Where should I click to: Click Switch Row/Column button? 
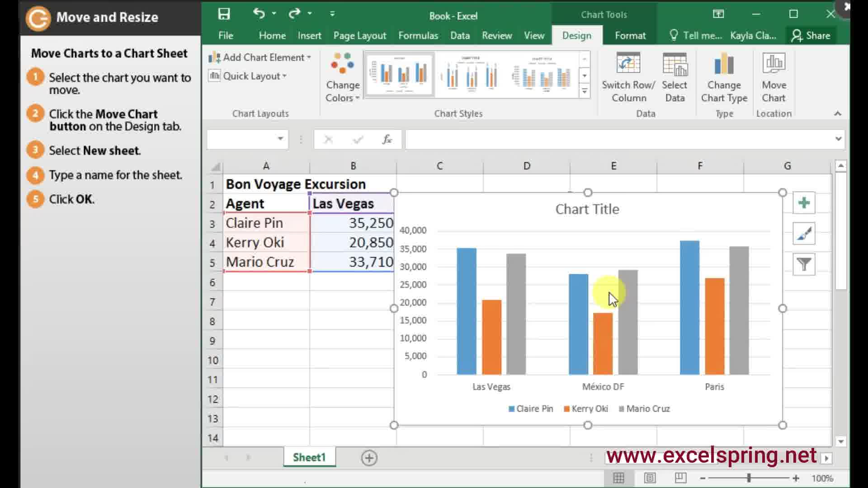(x=628, y=78)
